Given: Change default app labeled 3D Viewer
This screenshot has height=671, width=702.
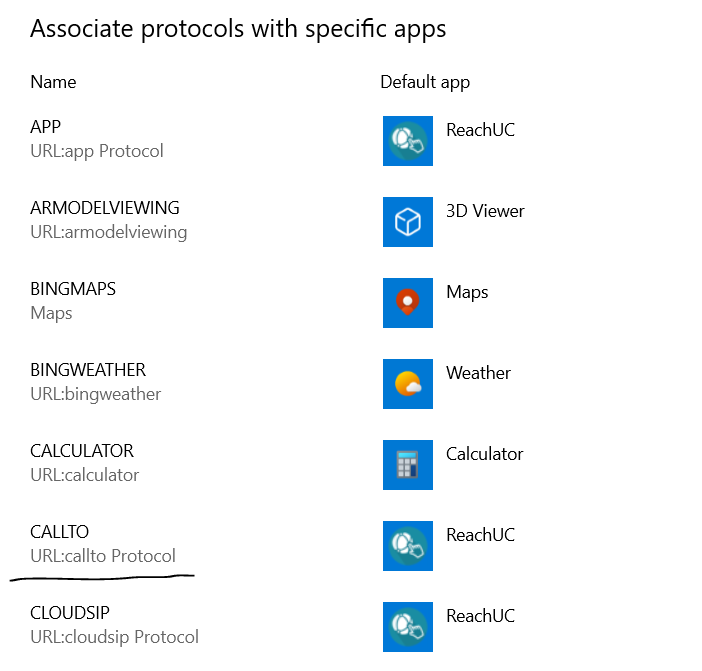Looking at the screenshot, I should pos(485,211).
